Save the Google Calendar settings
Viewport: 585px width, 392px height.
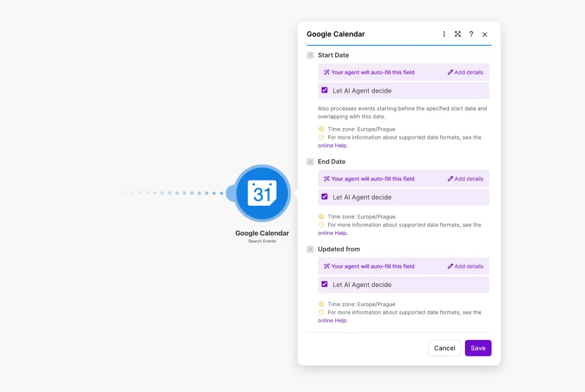pyautogui.click(x=478, y=348)
